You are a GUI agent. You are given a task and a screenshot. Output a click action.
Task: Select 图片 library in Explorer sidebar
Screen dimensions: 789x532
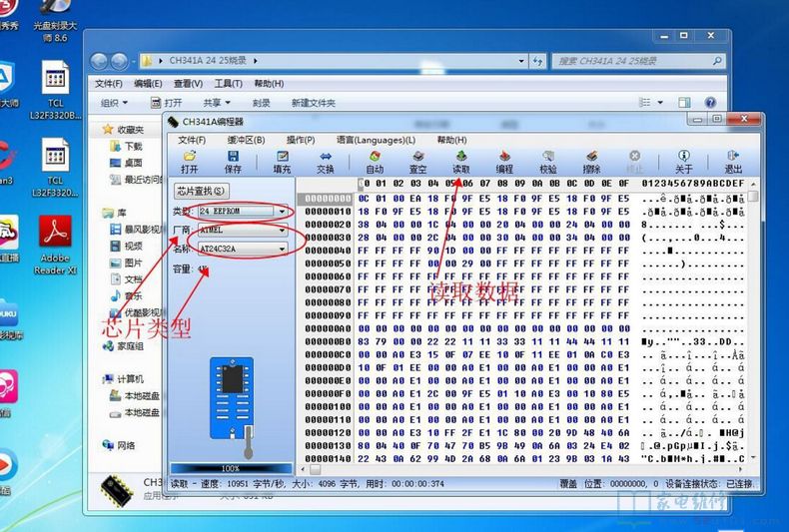tap(126, 263)
